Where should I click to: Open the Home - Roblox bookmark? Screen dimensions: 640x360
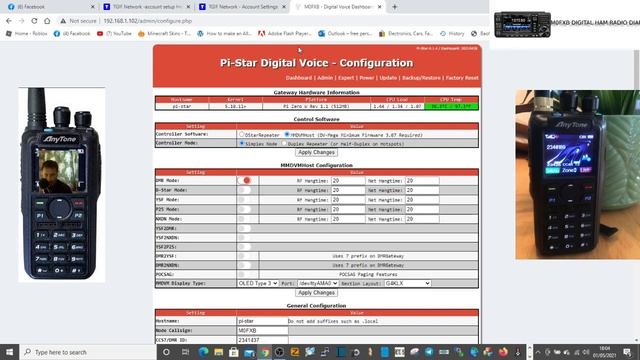pos(27,33)
